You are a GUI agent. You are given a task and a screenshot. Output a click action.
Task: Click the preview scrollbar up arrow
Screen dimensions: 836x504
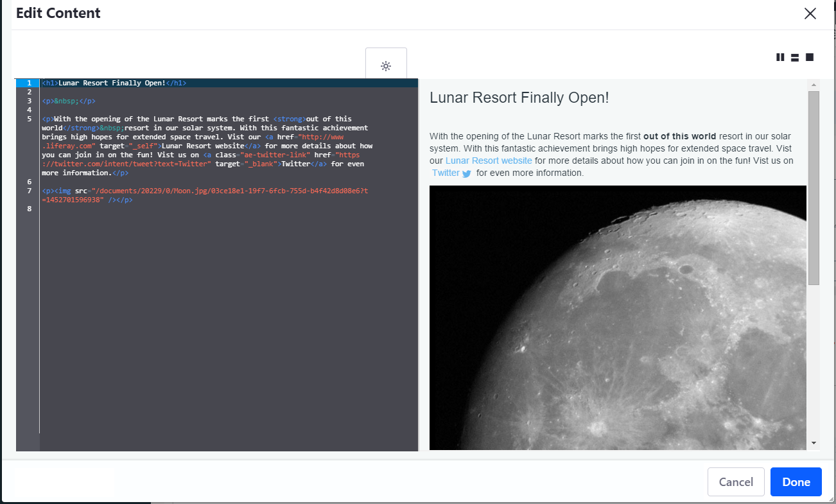(x=814, y=85)
